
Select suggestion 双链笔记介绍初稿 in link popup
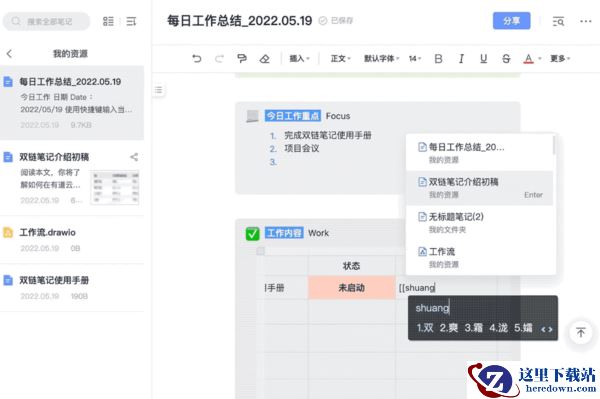click(479, 188)
